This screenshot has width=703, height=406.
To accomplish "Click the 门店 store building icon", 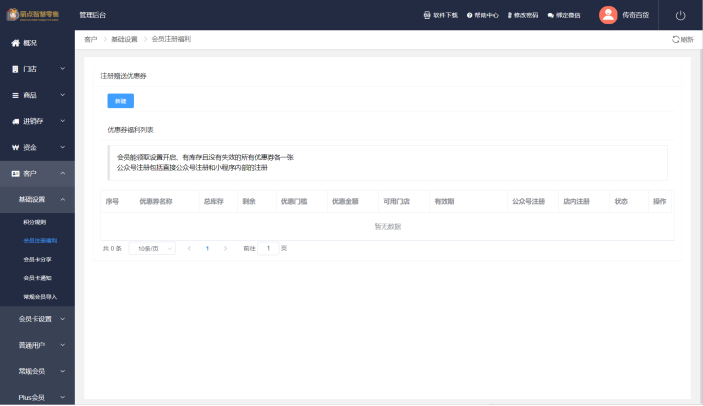I will pos(15,69).
